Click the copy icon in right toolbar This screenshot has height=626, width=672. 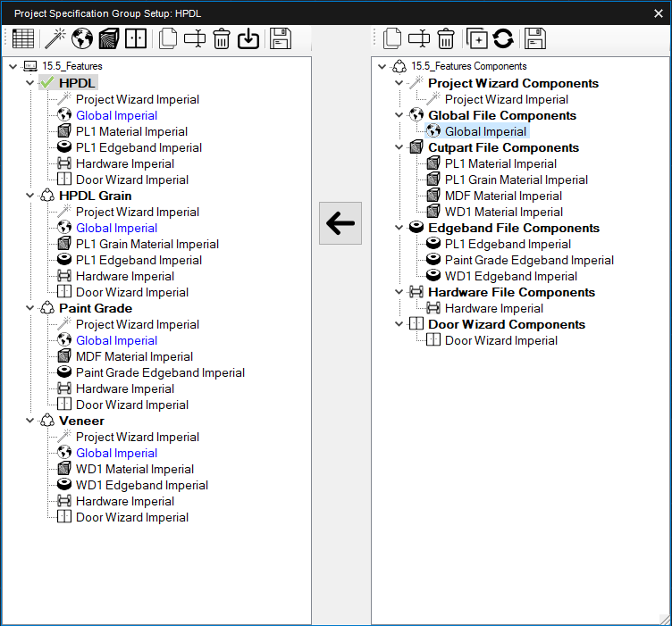click(392, 38)
